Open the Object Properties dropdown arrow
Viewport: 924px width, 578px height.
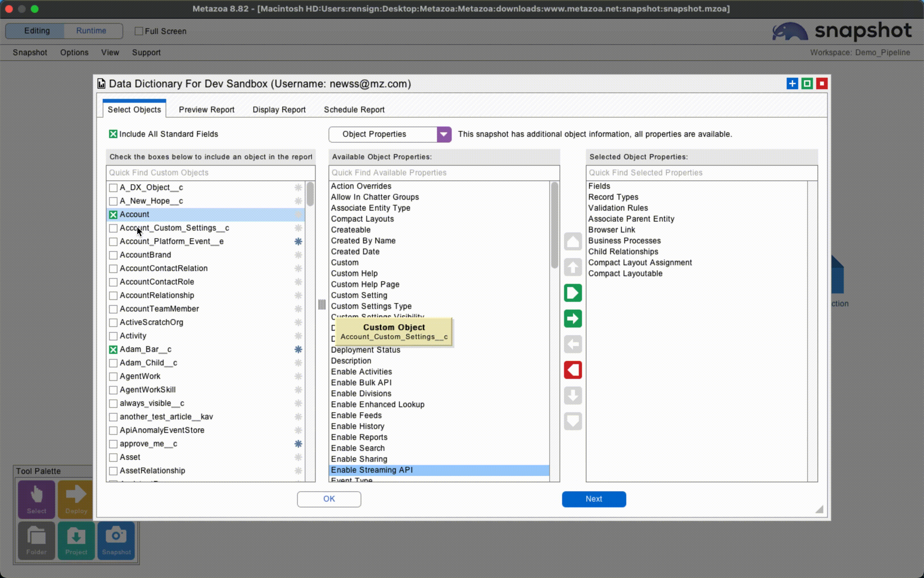444,134
